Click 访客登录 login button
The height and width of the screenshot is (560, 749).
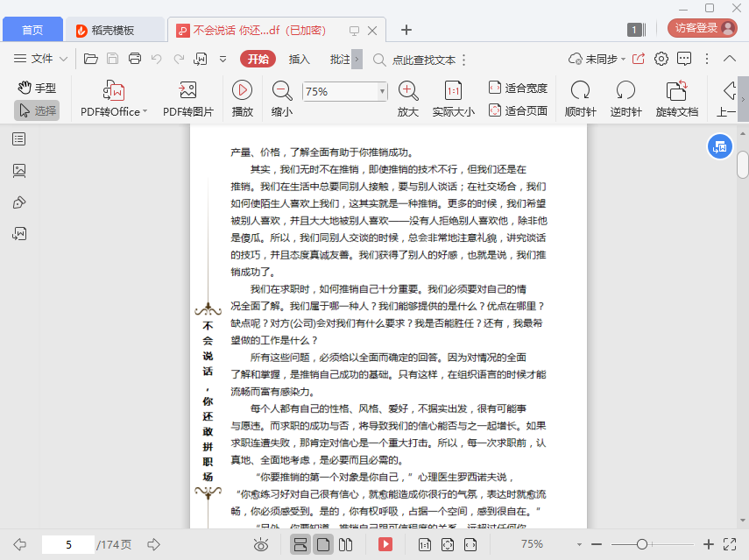tap(703, 28)
